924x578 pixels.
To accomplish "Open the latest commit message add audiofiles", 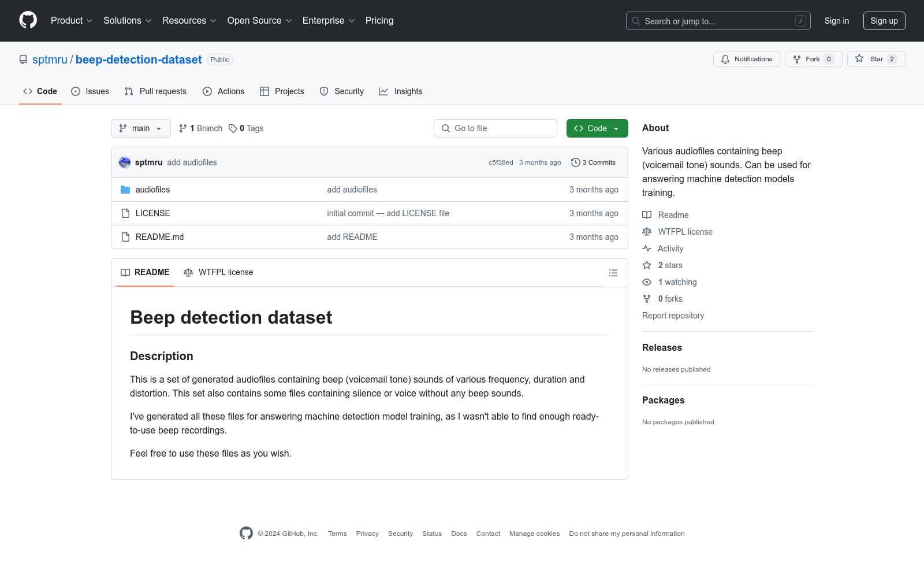I will coord(192,162).
